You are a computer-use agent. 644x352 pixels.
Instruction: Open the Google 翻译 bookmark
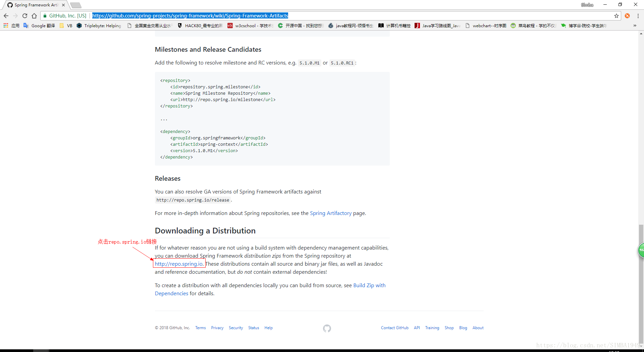coord(39,26)
